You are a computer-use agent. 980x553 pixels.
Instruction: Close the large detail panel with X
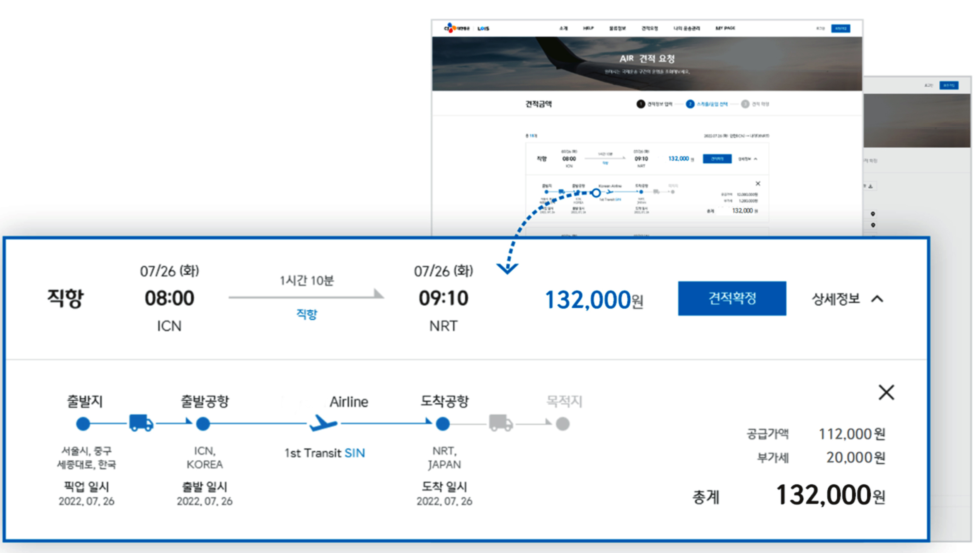886,392
